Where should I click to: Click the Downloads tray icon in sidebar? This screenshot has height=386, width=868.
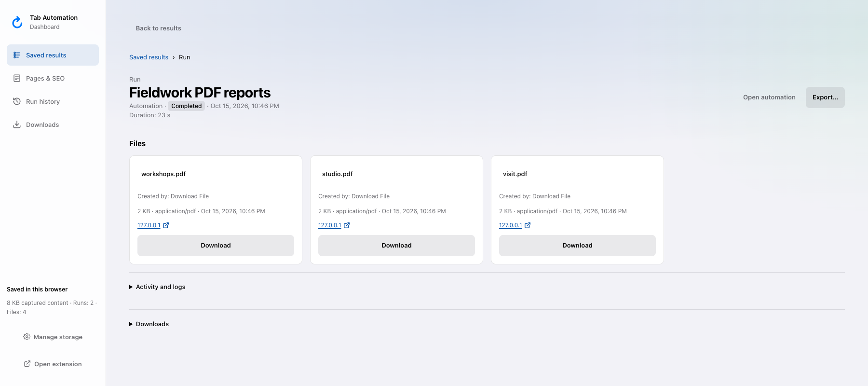pyautogui.click(x=17, y=124)
